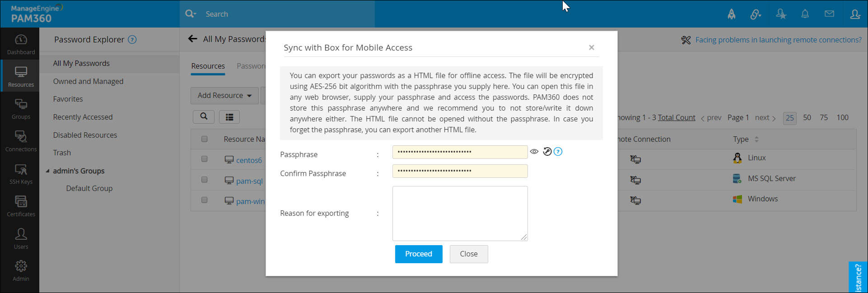Click the rocket icon in the header
Image resolution: width=868 pixels, height=293 pixels.
coord(732,14)
